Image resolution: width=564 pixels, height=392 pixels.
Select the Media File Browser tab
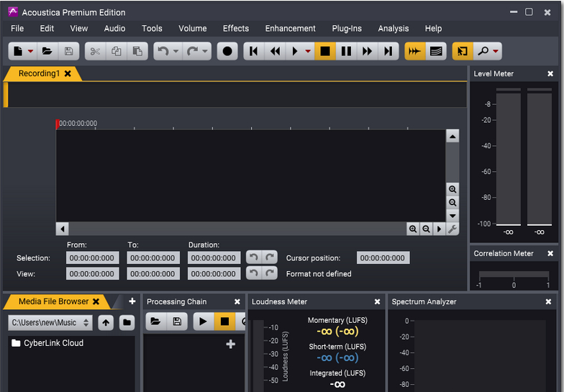[53, 301]
